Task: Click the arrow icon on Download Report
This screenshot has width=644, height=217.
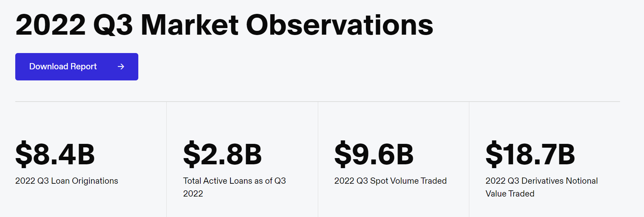Action: (121, 67)
